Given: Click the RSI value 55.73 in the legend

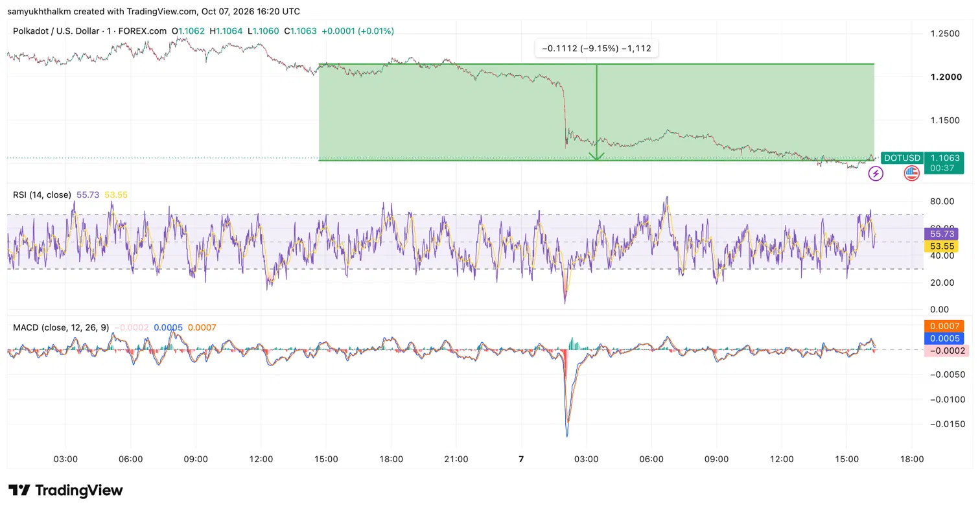Looking at the screenshot, I should click(x=88, y=194).
